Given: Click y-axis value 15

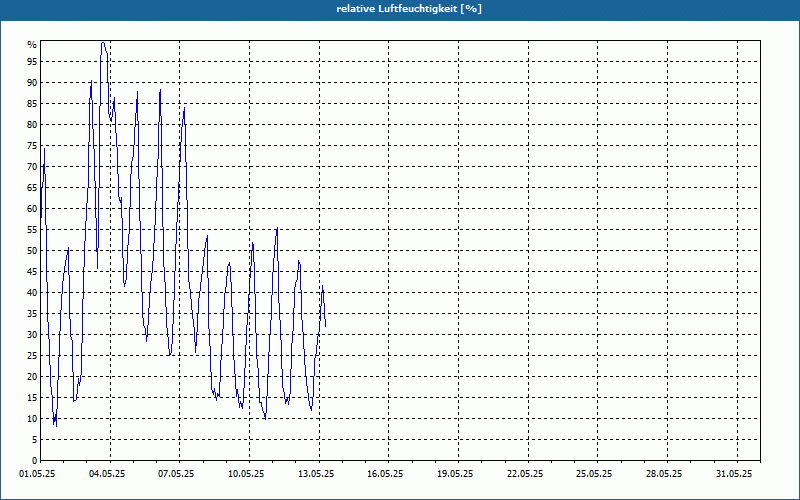Looking at the screenshot, I should coord(32,398).
